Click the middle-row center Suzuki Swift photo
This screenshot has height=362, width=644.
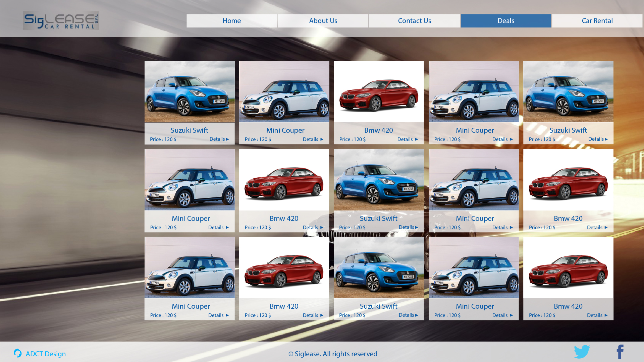(x=379, y=180)
